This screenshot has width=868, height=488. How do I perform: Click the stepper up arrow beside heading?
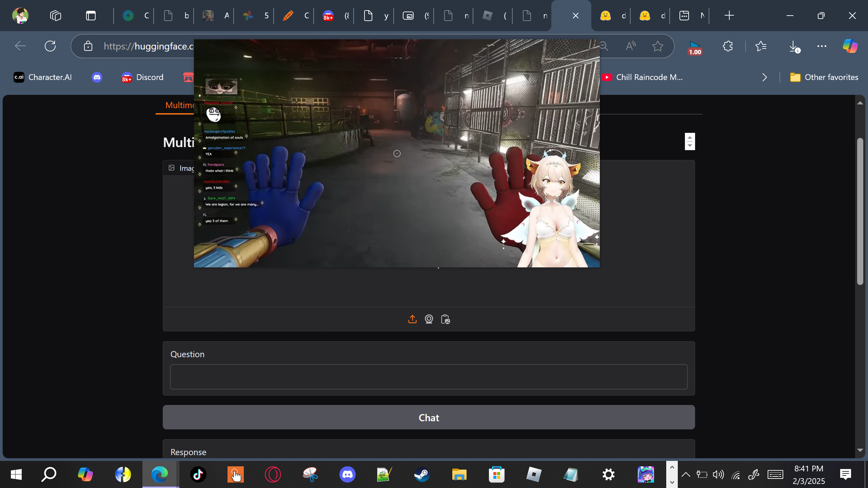pos(690,137)
